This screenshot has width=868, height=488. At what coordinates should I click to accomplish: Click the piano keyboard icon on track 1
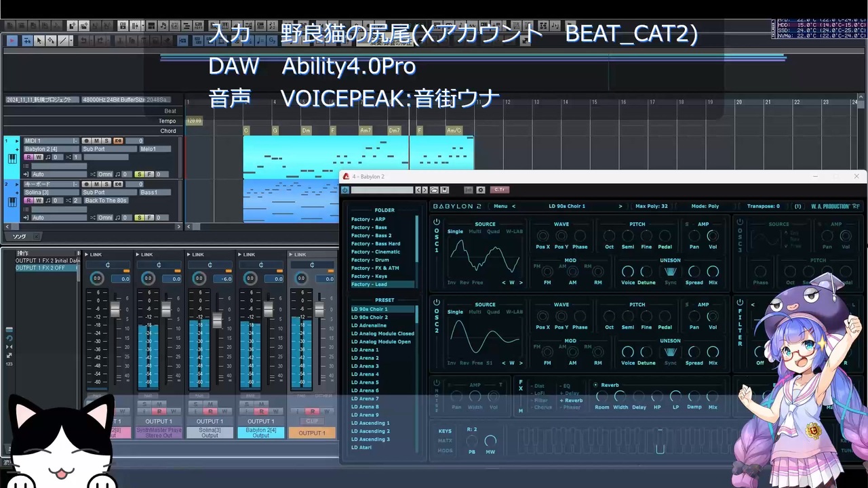[12, 159]
